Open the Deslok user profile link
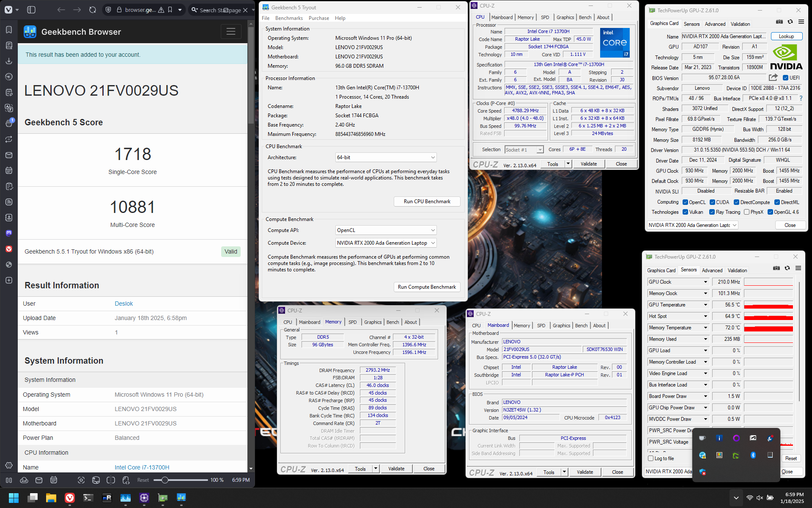 124,304
